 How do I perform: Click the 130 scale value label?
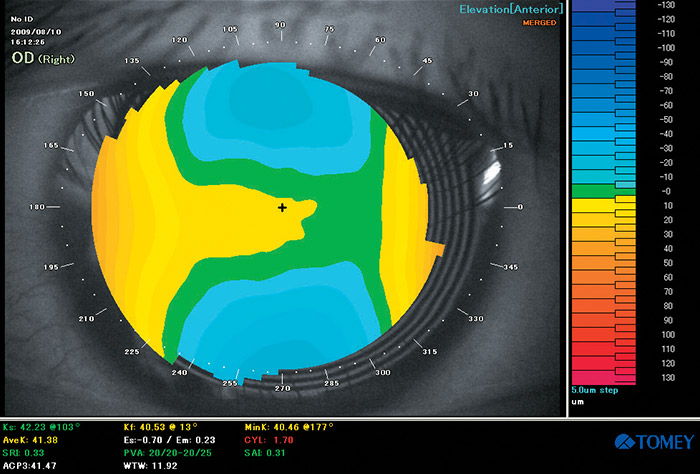tap(668, 378)
